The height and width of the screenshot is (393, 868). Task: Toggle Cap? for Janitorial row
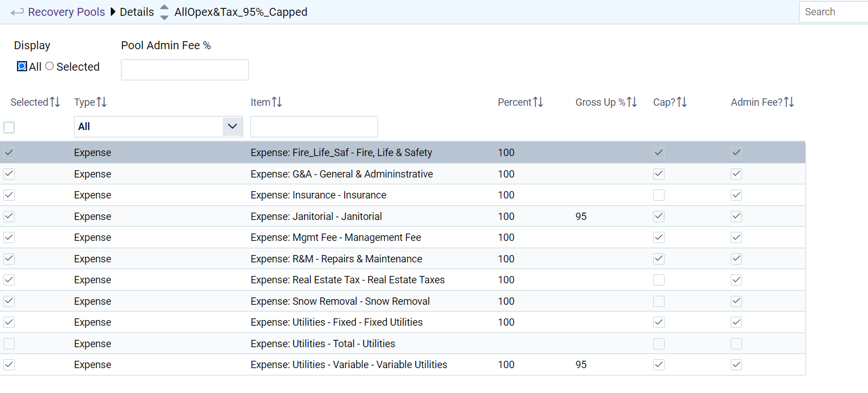click(659, 217)
